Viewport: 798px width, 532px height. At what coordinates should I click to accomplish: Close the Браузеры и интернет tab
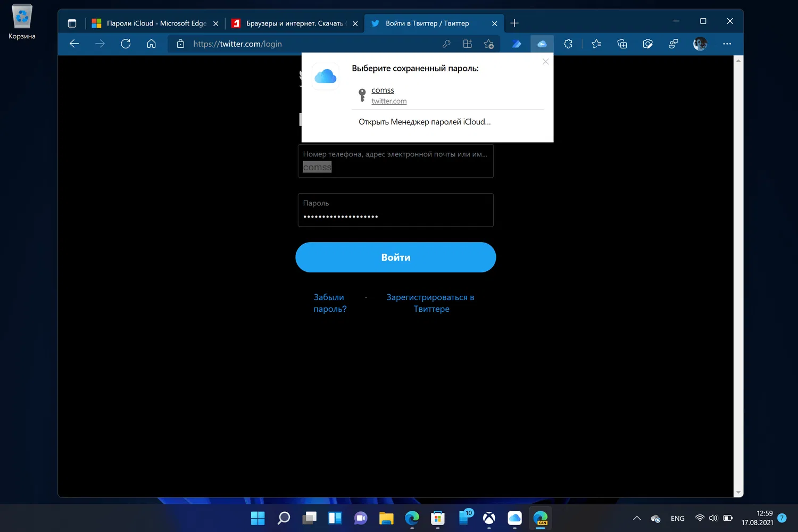[355, 23]
